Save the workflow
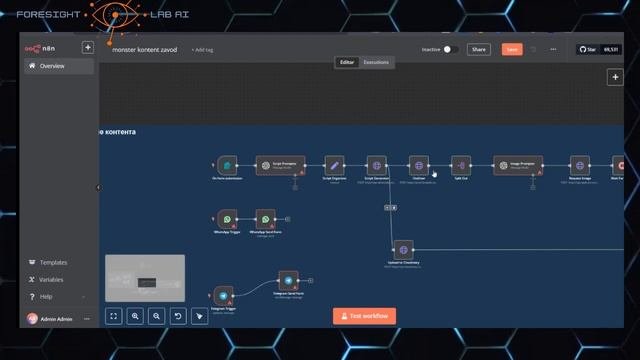Viewport: 640px width, 360px height. pyautogui.click(x=512, y=49)
